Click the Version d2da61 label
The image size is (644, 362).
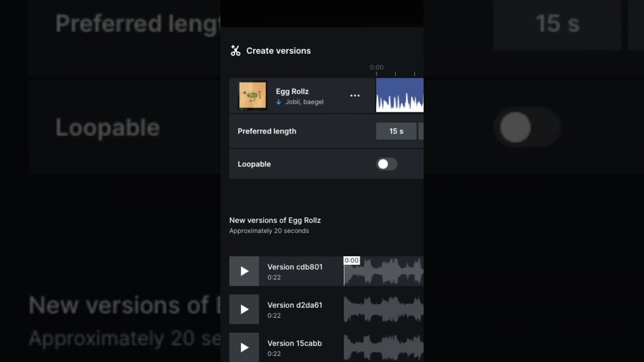(x=295, y=305)
